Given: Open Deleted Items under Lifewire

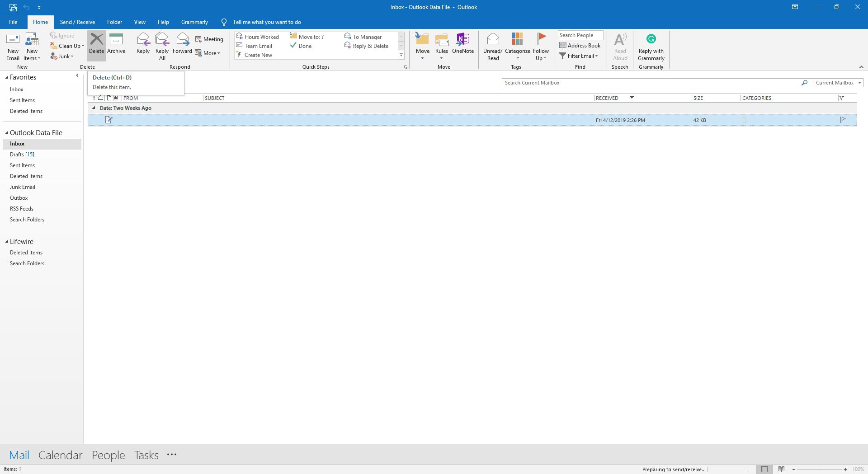Looking at the screenshot, I should 26,253.
